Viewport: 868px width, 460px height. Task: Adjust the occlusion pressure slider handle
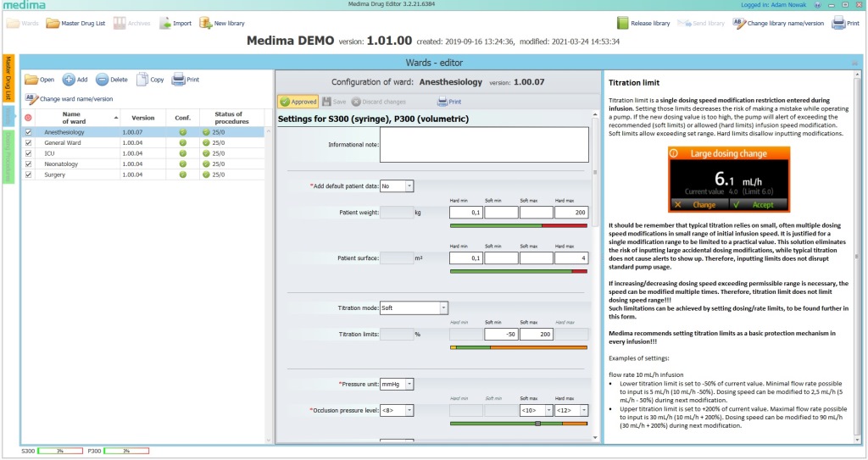[x=537, y=424]
